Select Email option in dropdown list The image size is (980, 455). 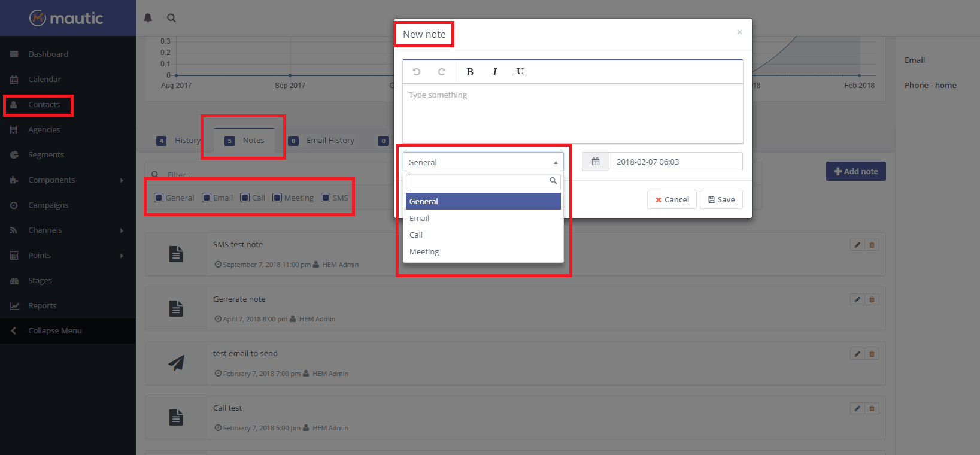(483, 218)
